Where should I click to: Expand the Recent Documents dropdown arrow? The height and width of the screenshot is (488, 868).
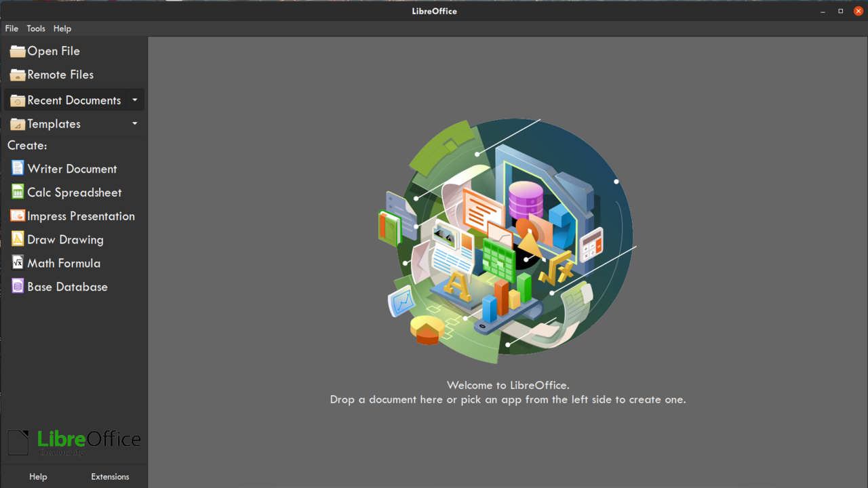tap(135, 100)
